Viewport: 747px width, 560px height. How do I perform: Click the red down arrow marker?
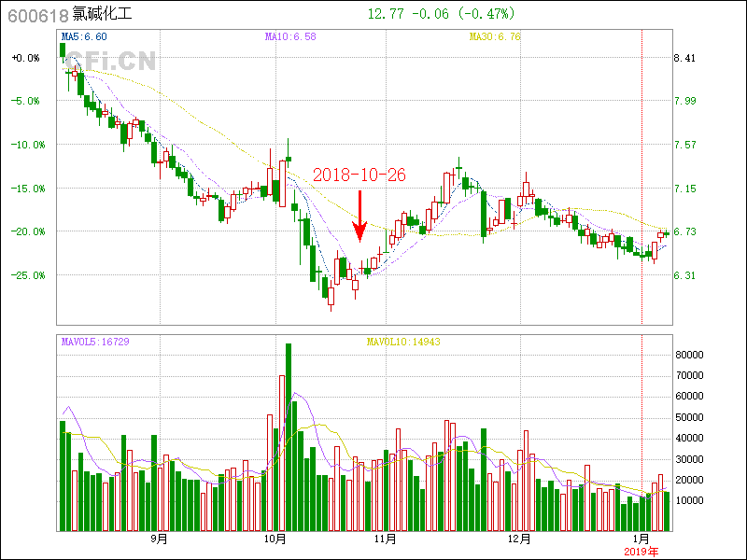[x=359, y=215]
